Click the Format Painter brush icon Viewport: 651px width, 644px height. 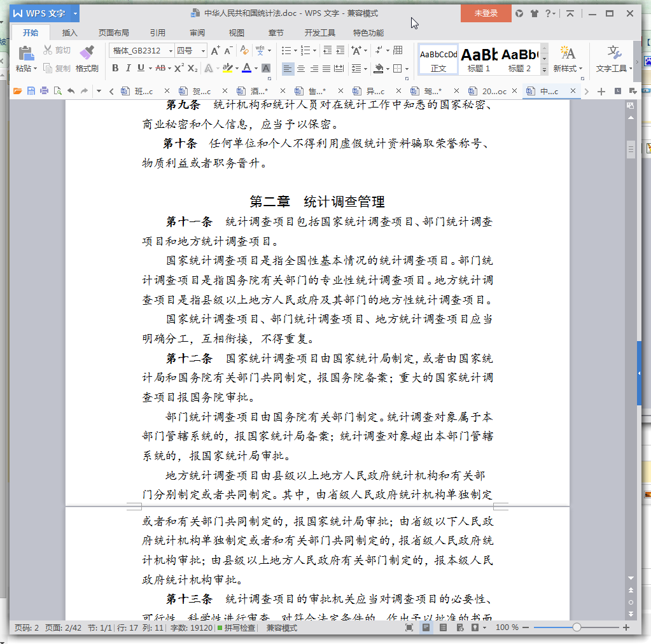pos(87,53)
